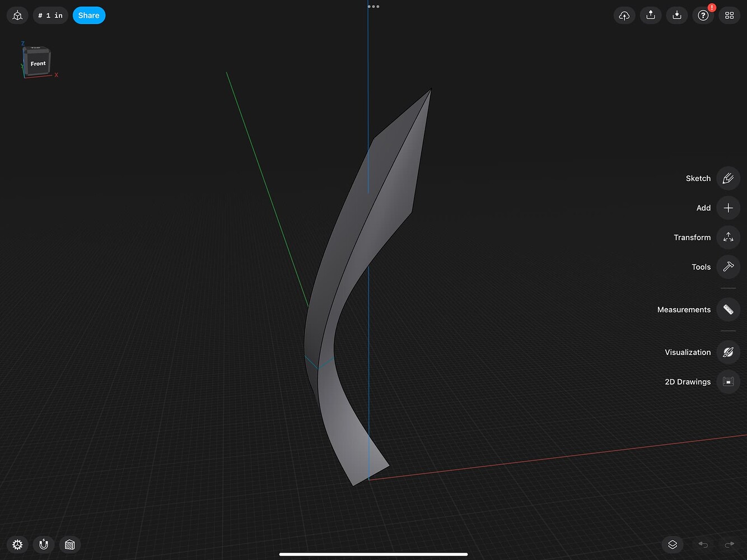Open grid and settings preferences gear
This screenshot has height=560, width=747.
17,544
